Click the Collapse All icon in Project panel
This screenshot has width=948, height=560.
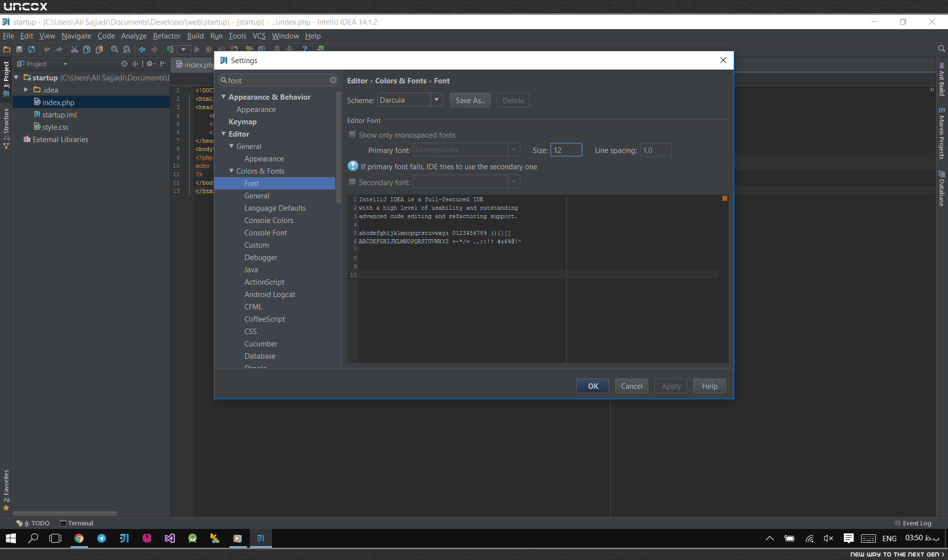[x=135, y=64]
